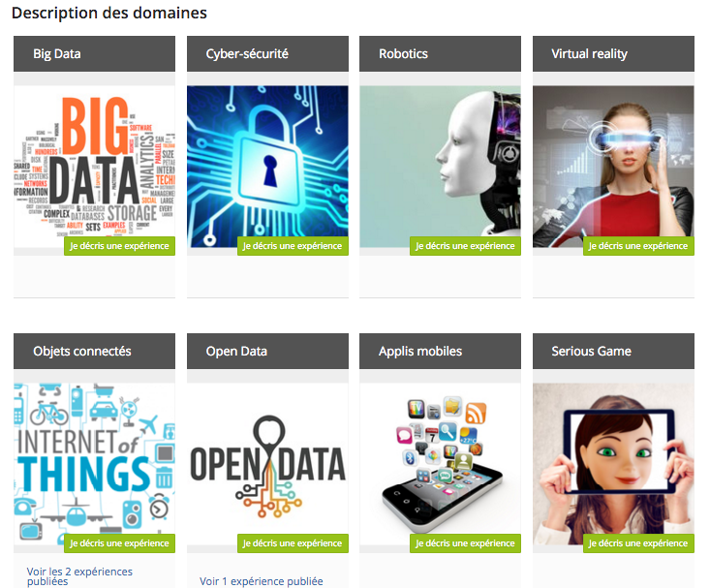Select the Robotics robot head image

click(440, 167)
